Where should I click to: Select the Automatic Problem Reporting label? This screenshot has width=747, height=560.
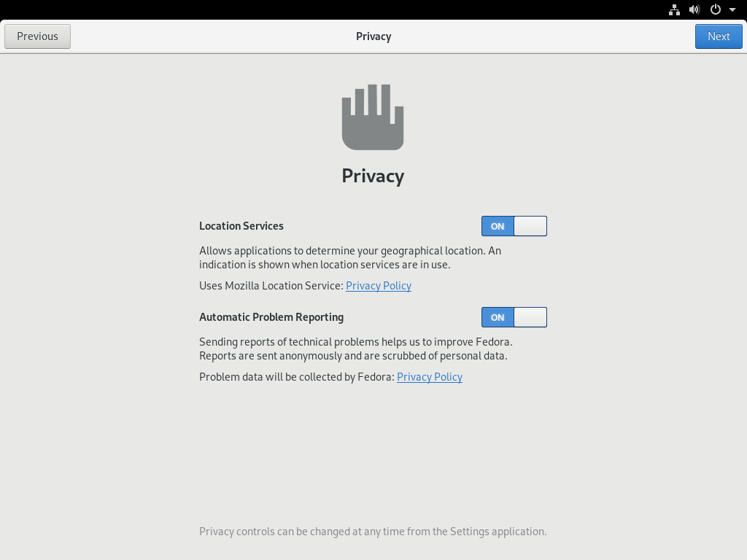click(271, 318)
